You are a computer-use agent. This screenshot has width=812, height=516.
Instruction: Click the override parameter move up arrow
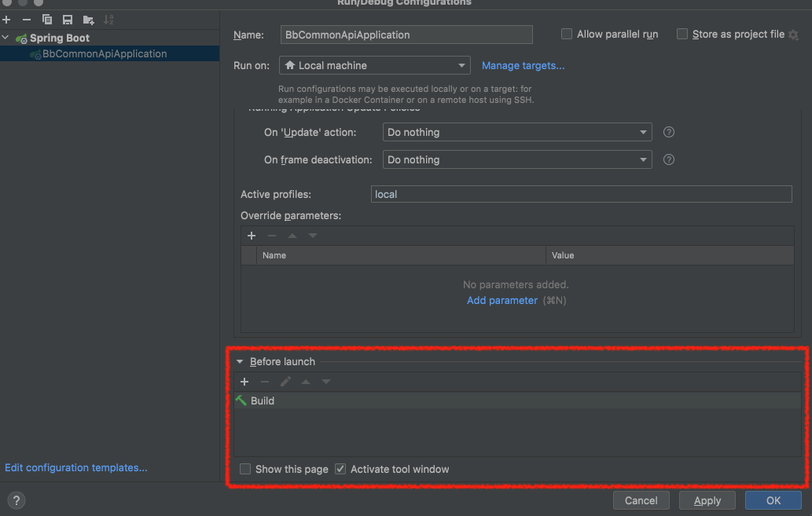click(292, 236)
